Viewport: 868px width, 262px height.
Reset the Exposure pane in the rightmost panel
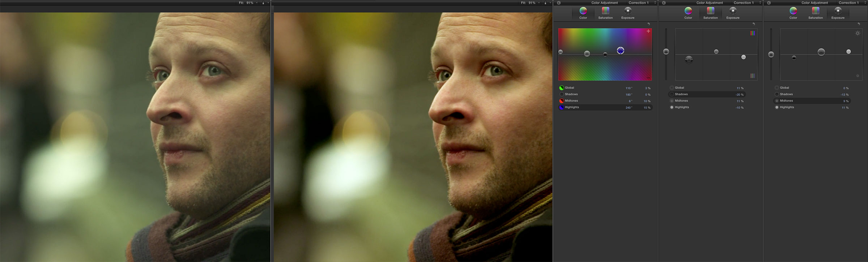pyautogui.click(x=859, y=24)
